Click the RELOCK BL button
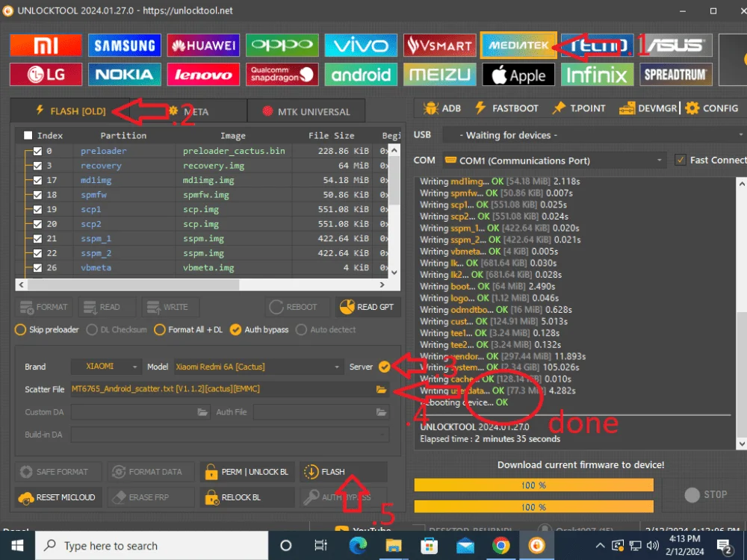This screenshot has width=747, height=560. 247,497
